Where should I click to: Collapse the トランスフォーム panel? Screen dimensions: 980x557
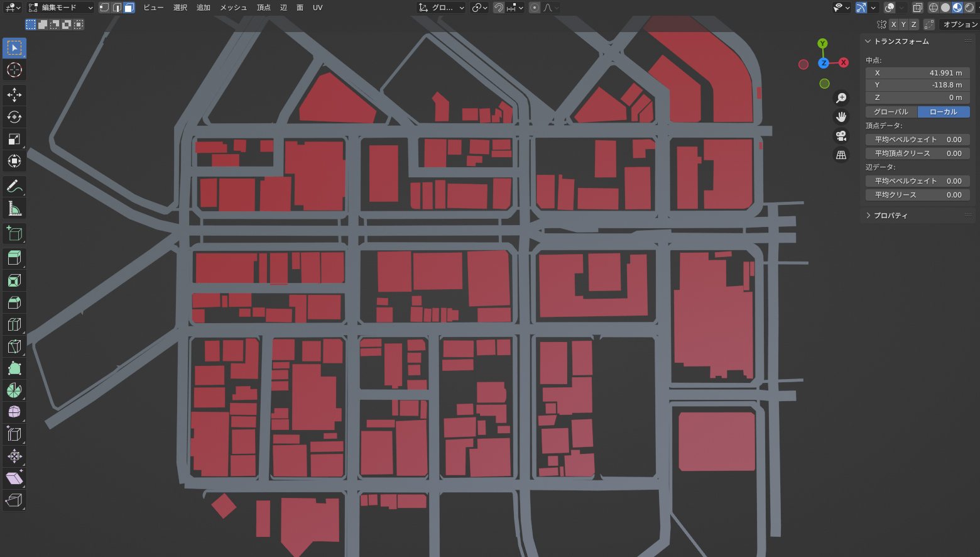point(868,41)
